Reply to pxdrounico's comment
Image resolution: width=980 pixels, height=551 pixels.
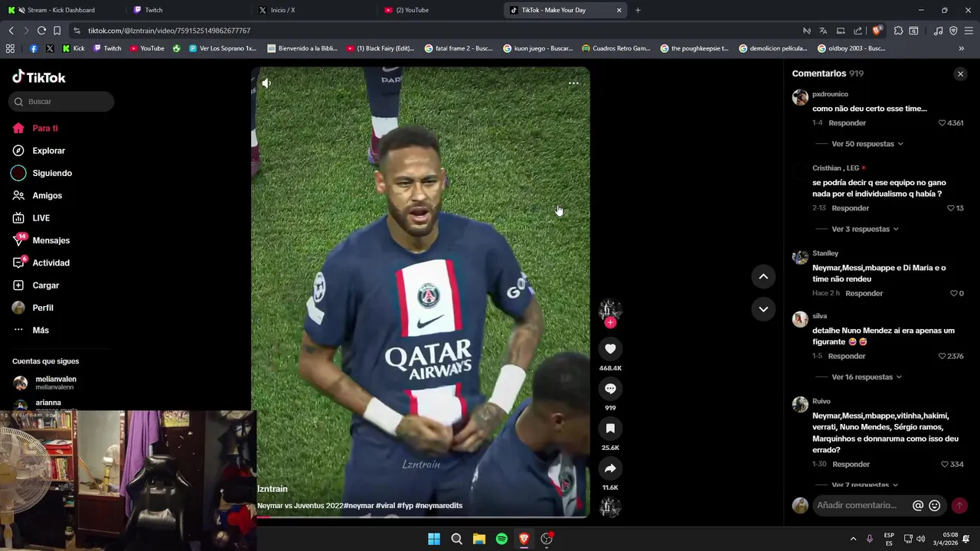tap(847, 123)
